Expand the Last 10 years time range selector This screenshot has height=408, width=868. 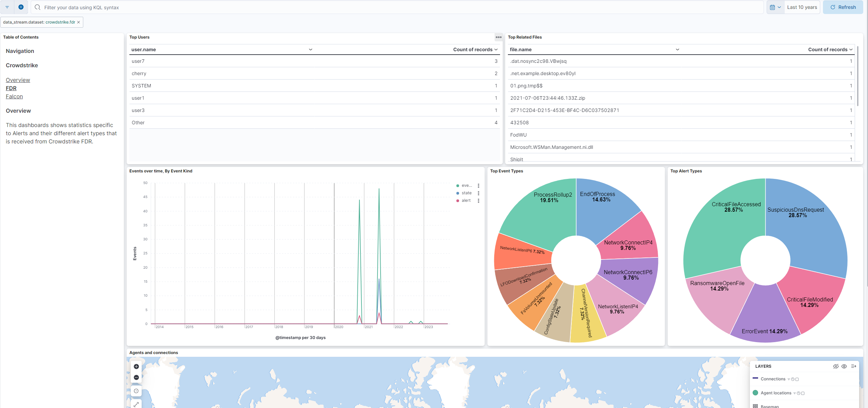coord(802,7)
